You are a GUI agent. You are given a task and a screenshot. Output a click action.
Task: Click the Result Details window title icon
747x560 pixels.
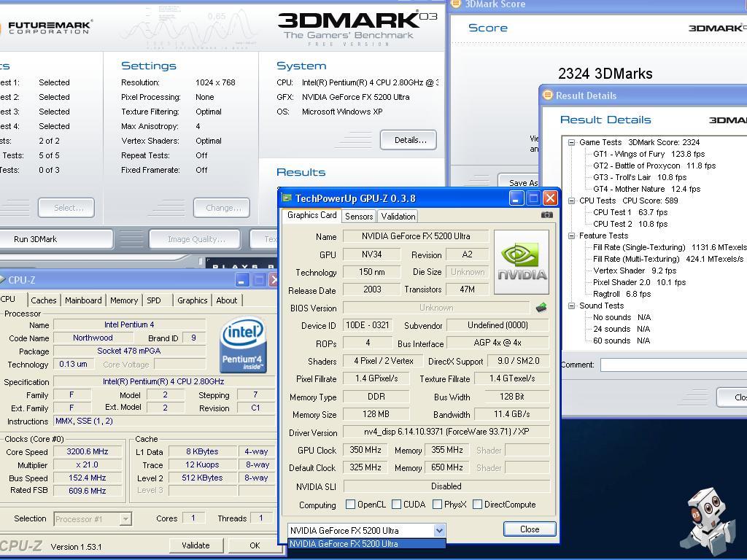click(547, 96)
